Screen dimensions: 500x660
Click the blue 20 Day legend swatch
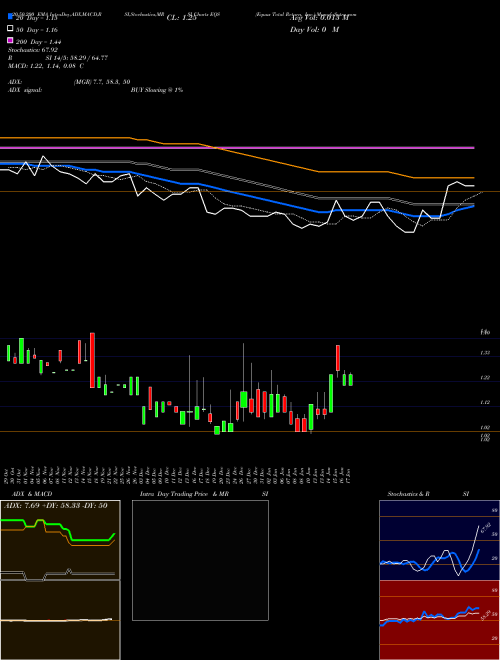pos(11,17)
